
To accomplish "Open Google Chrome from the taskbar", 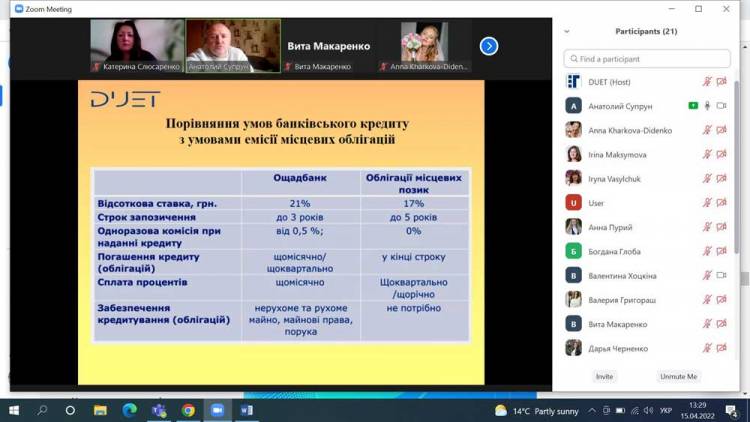I will pyautogui.click(x=188, y=410).
